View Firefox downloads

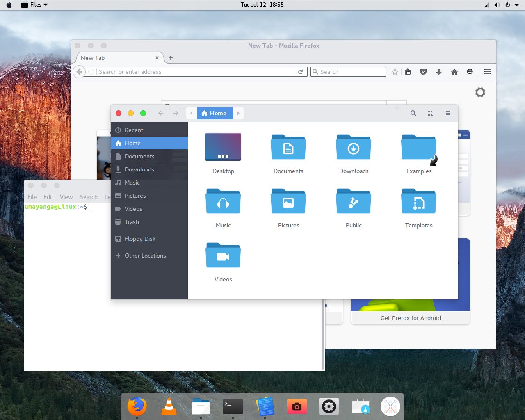pyautogui.click(x=439, y=72)
